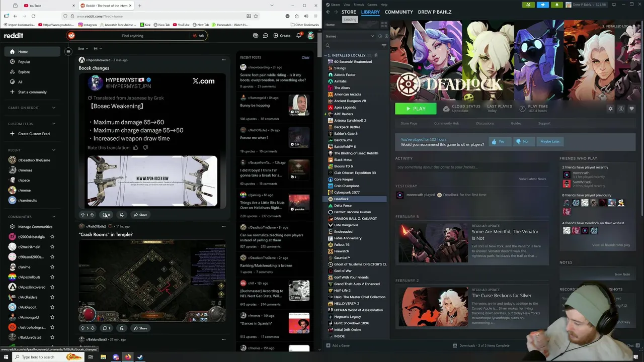Open the Reddit feed layout dropdown
The image size is (644, 362).
pyautogui.click(x=97, y=49)
